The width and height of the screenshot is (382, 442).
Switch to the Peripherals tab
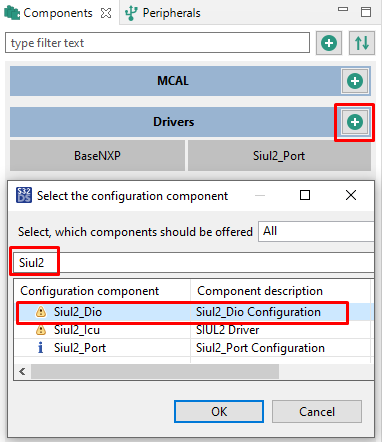[163, 13]
